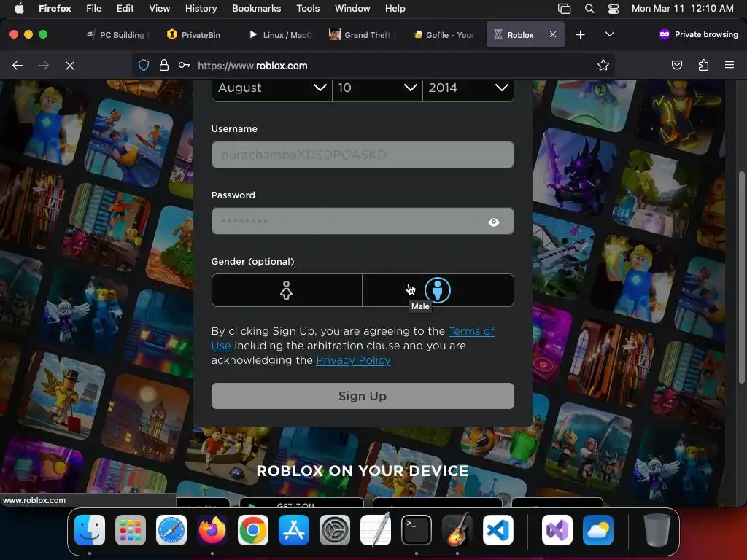Switch to the PrivateBin tab

[194, 35]
